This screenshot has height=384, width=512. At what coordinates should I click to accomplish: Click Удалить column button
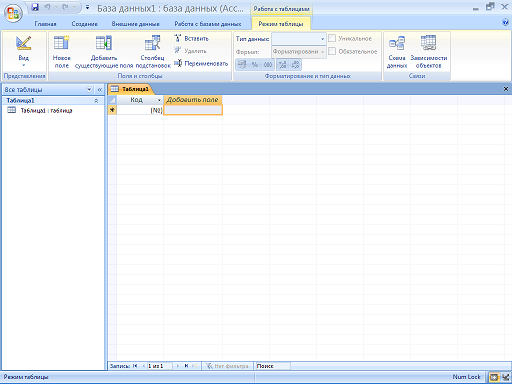[x=190, y=51]
